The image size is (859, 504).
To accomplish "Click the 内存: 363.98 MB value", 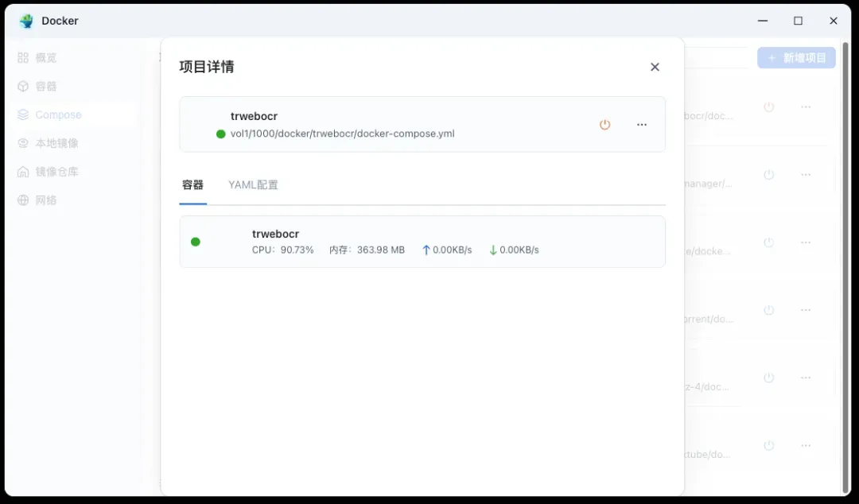I will point(367,250).
